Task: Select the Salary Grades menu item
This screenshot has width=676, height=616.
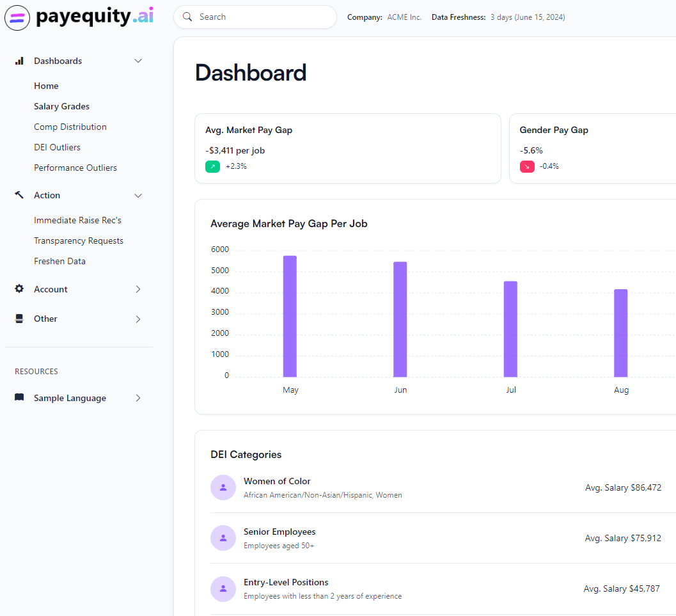Action: (63, 106)
